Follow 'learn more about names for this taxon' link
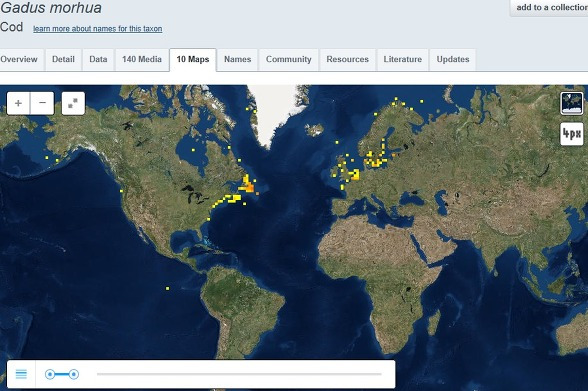This screenshot has height=391, width=588. (98, 29)
